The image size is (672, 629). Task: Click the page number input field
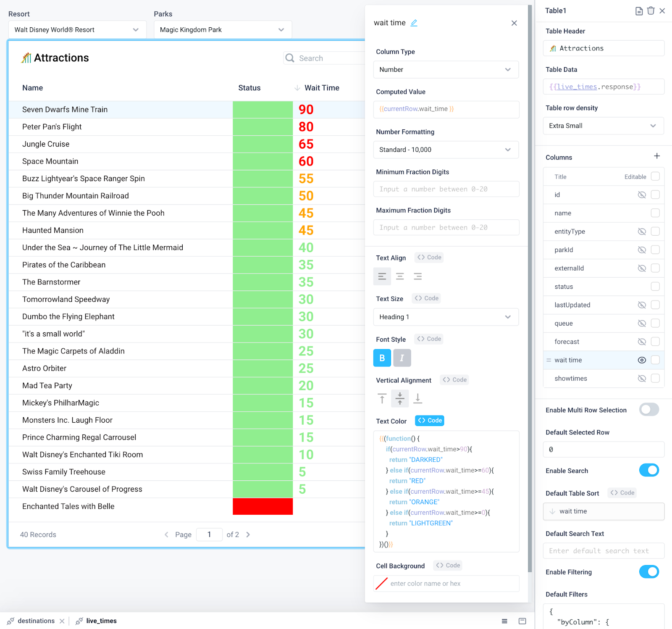tap(209, 534)
